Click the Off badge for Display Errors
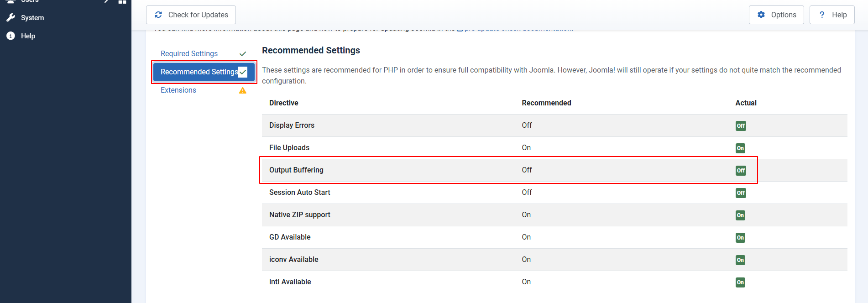 [x=741, y=126]
